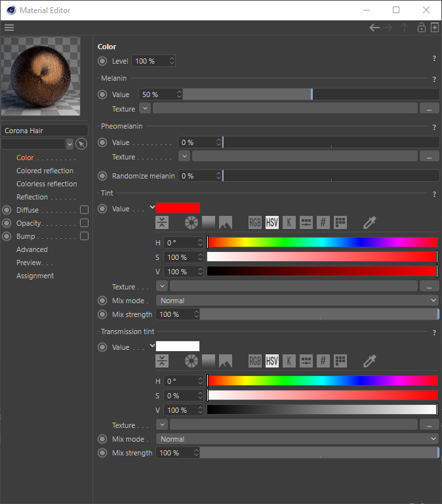Viewport: 442px width, 504px height.
Task: Click the Corona Hair material name field
Action: (45, 131)
